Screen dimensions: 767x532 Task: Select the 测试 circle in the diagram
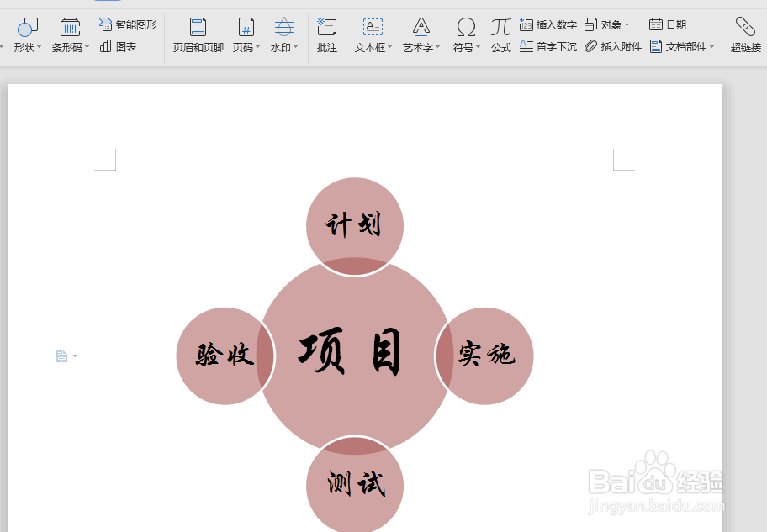click(x=355, y=485)
